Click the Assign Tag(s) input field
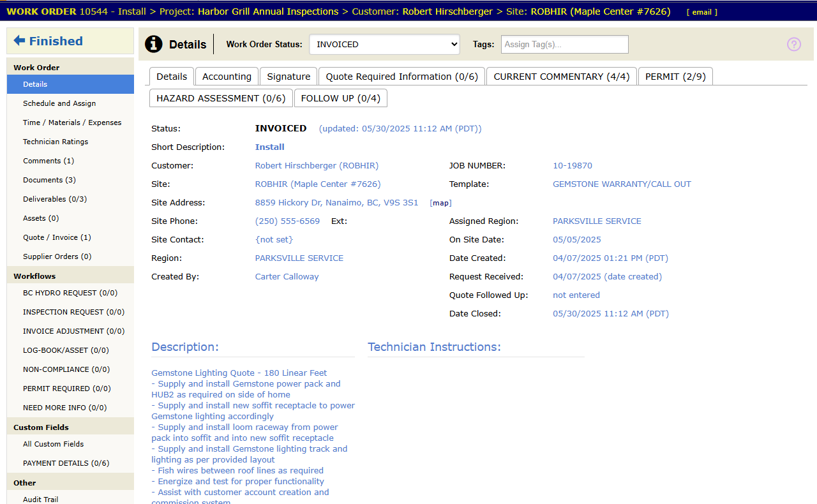 pyautogui.click(x=565, y=44)
